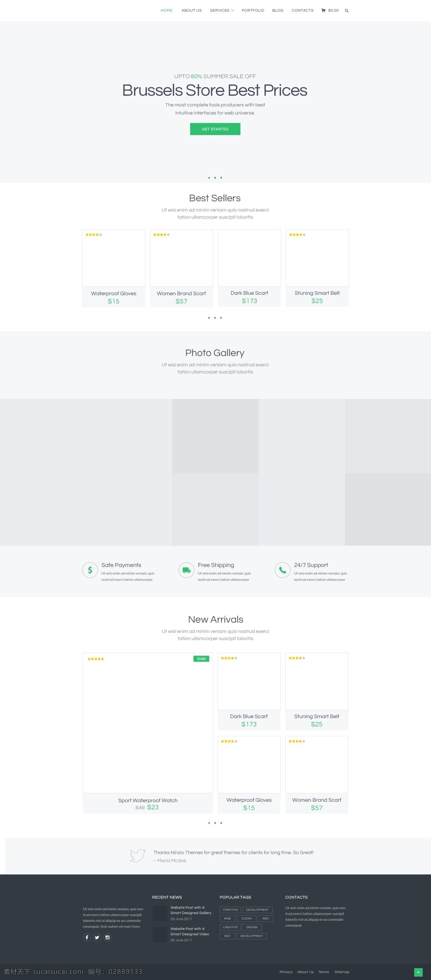
Task: Go to the Home menu item
Action: coord(166,10)
